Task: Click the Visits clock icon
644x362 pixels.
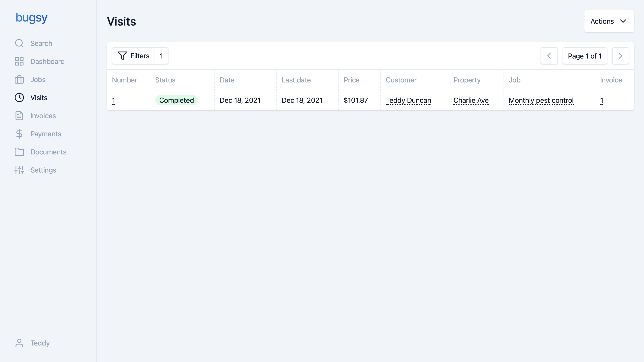Action: coord(19,98)
